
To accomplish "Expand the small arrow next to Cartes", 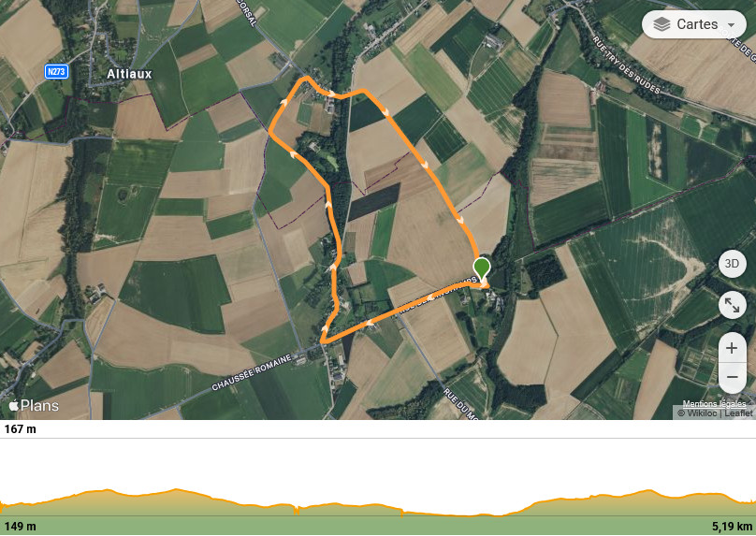I will 731,25.
